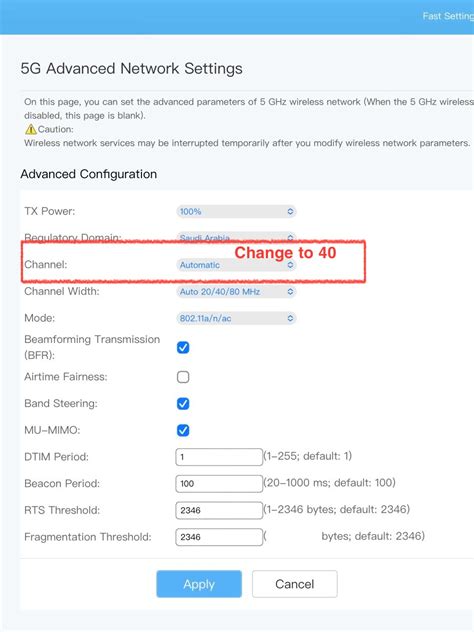Click the yellow Caution warning icon
Screen dimensions: 474x632
(x=31, y=129)
